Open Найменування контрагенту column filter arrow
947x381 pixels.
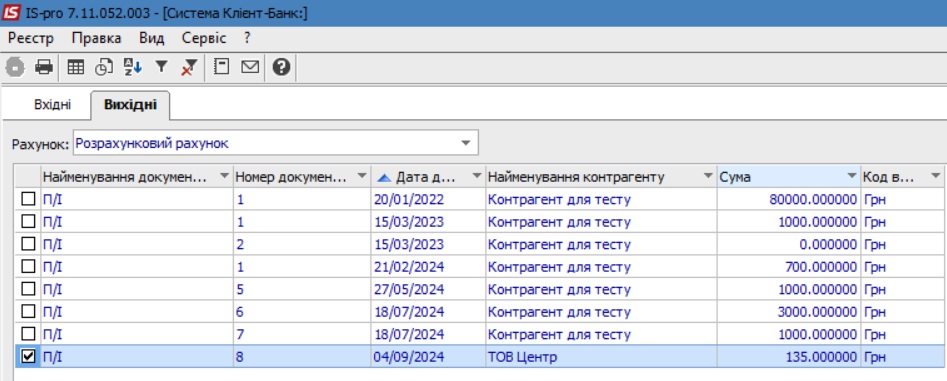coord(708,176)
